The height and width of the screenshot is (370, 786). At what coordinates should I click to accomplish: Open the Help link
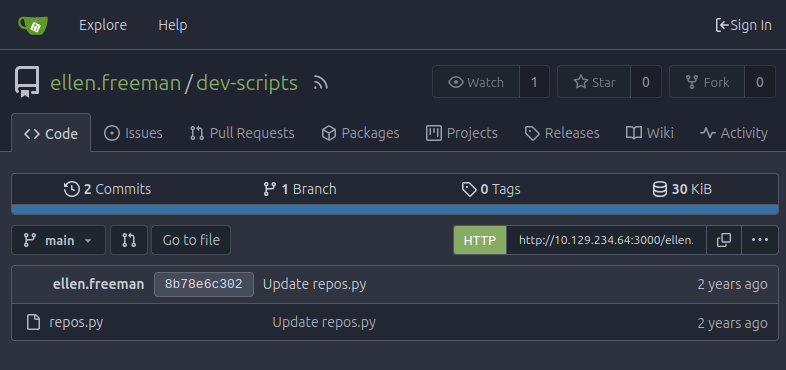coord(172,25)
